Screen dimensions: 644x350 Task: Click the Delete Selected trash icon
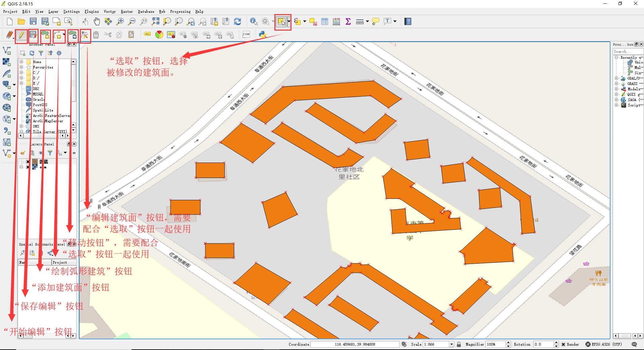96,35
